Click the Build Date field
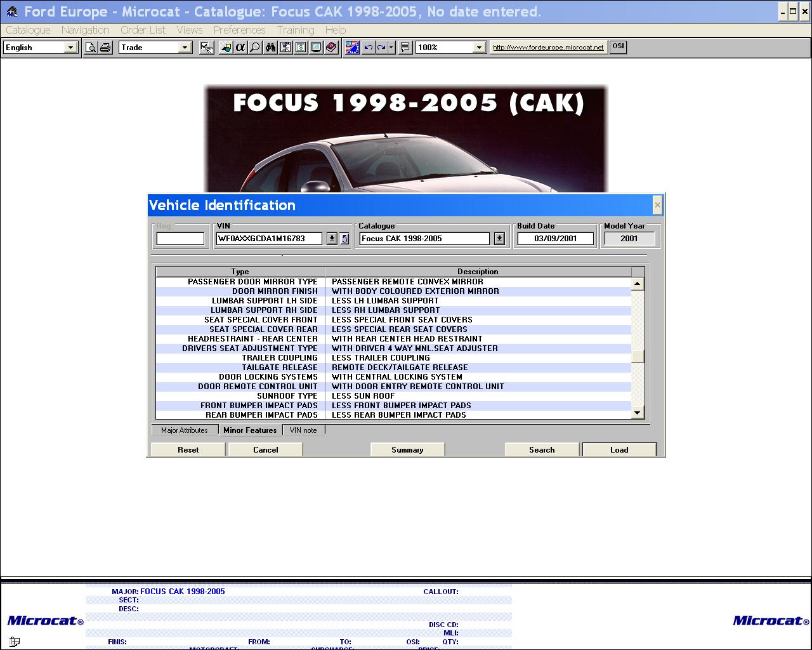The width and height of the screenshot is (812, 650). pyautogui.click(x=556, y=239)
